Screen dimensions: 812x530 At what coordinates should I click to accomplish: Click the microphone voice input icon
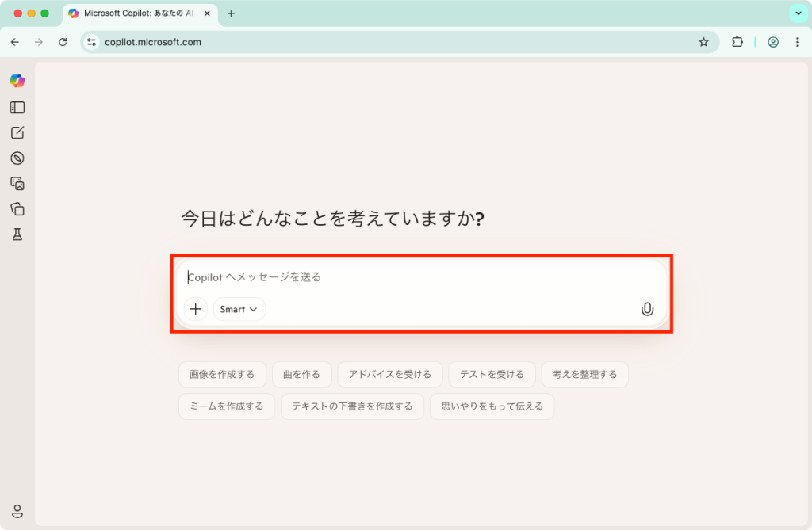coord(647,309)
